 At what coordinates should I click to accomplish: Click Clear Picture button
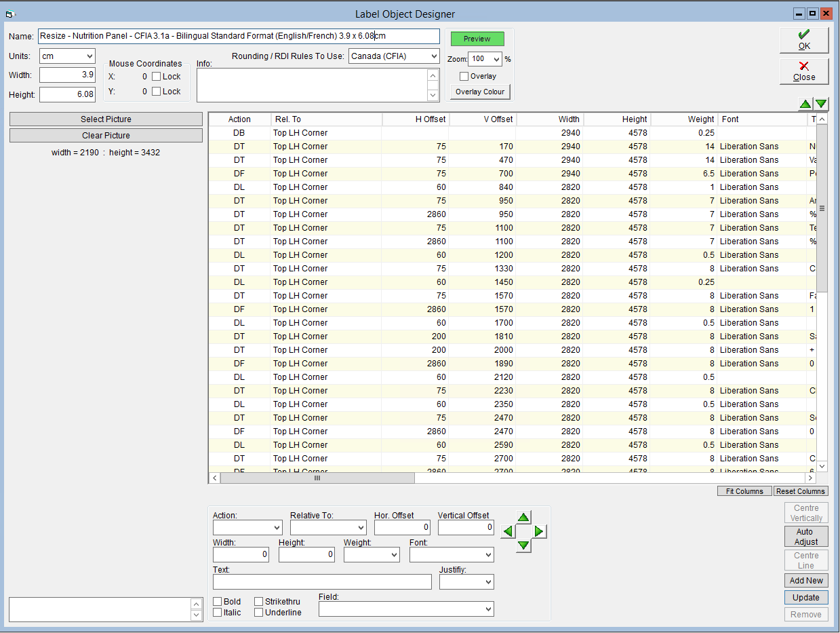click(x=106, y=136)
